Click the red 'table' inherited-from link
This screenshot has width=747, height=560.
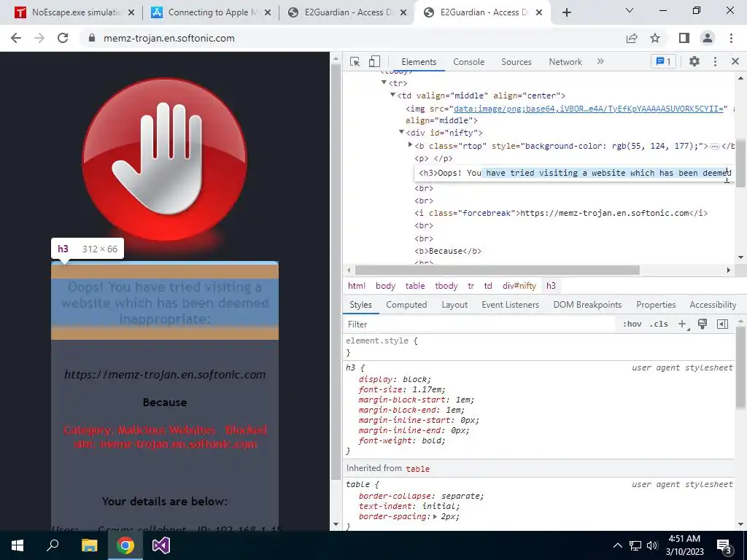[x=418, y=469]
